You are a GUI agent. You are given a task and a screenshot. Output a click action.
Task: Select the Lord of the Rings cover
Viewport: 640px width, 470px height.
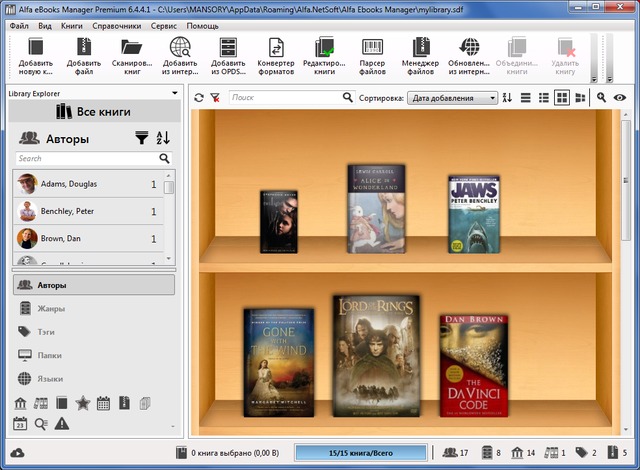tap(376, 356)
